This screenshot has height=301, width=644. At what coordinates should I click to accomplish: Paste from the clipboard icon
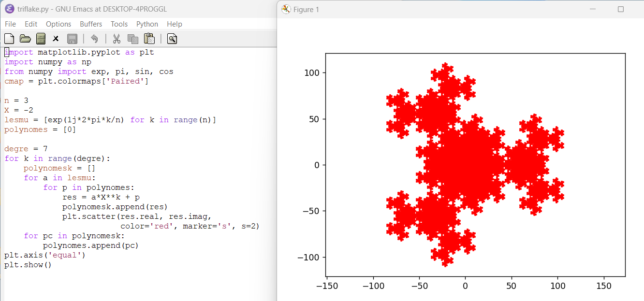(x=149, y=39)
